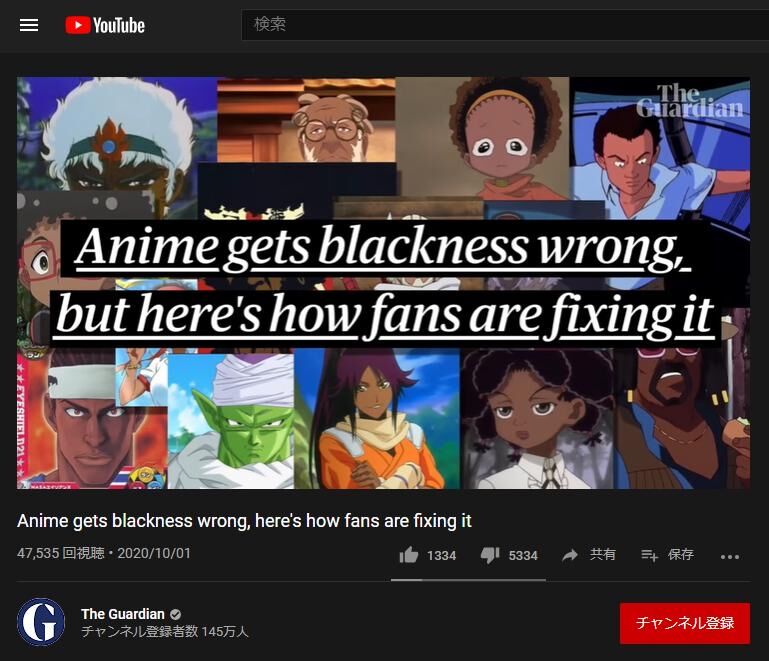Click the thumbs-up like icon
Screen dimensions: 769x661
point(409,555)
